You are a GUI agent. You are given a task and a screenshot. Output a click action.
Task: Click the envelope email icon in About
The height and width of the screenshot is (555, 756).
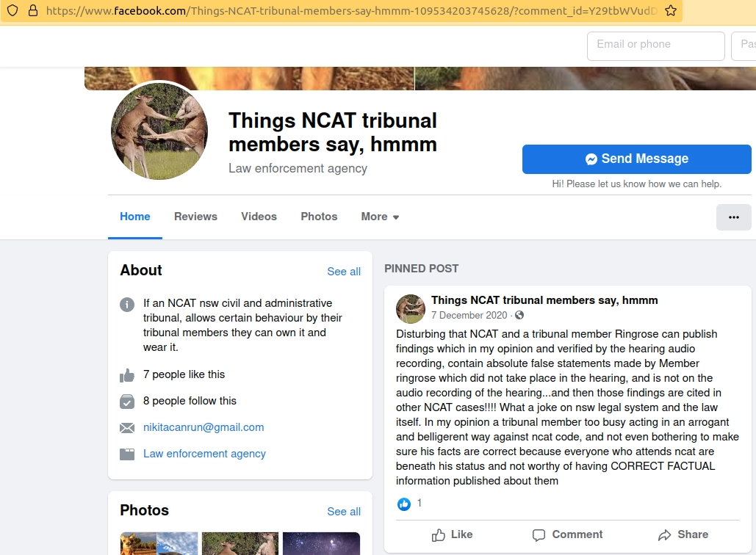tap(127, 428)
